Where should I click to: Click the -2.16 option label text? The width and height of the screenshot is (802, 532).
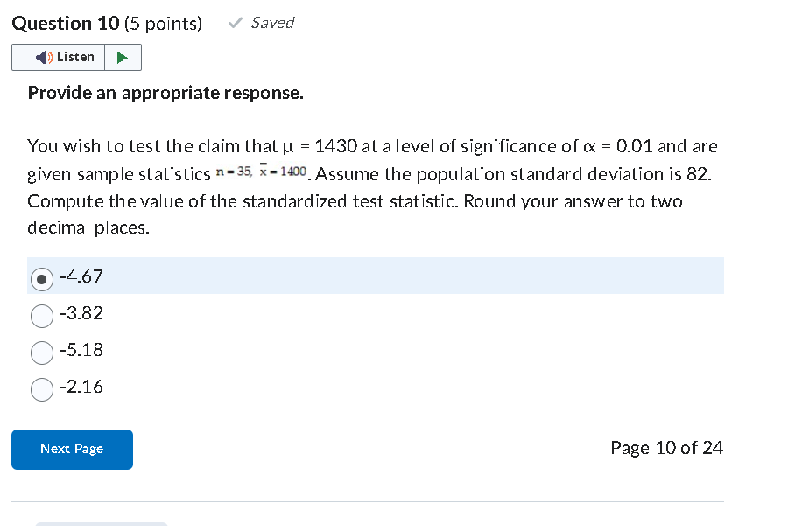coord(81,388)
